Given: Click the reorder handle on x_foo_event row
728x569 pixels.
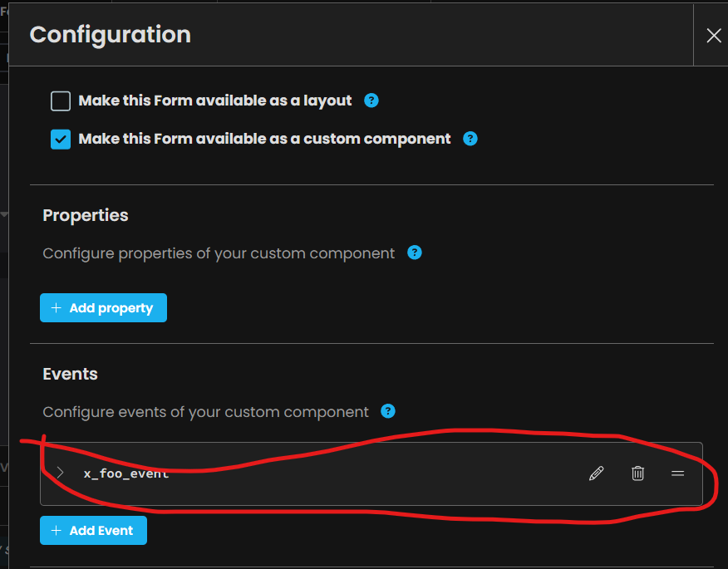Looking at the screenshot, I should point(677,473).
